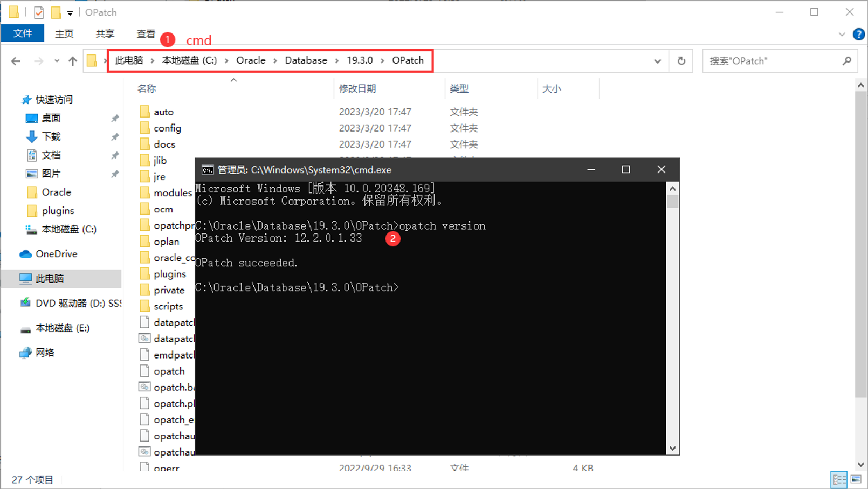The image size is (868, 489).
Task: Expand the ribbon with the chevron
Action: 842,34
